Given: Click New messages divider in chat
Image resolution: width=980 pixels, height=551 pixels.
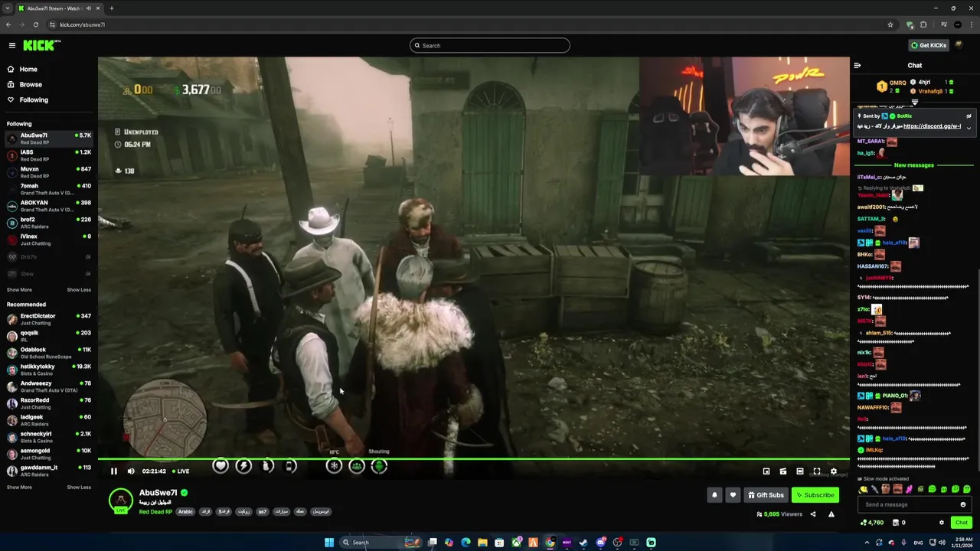Looking at the screenshot, I should [914, 165].
